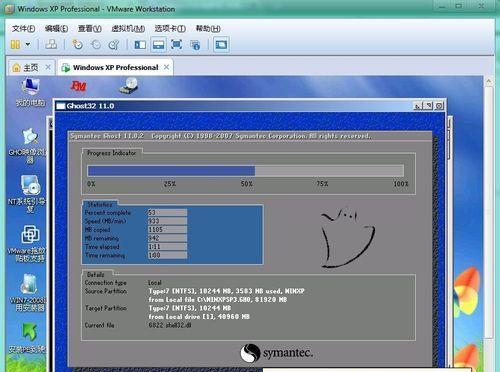Open the 选项卡(T) menu
Viewport: 500px width, 372px height.
pos(170,29)
